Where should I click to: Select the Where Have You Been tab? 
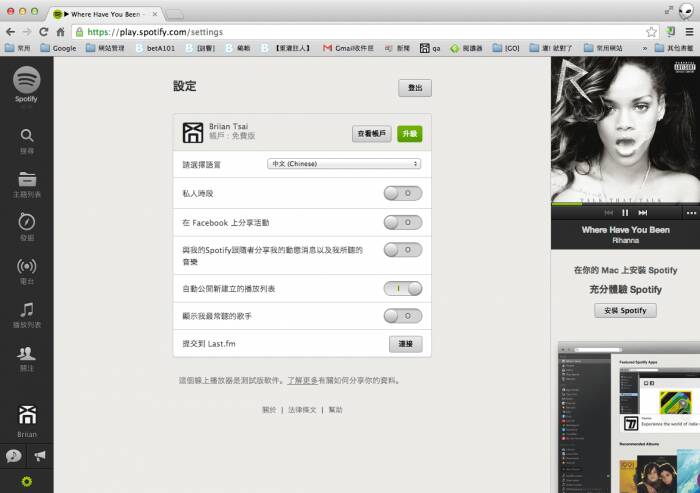pyautogui.click(x=106, y=14)
